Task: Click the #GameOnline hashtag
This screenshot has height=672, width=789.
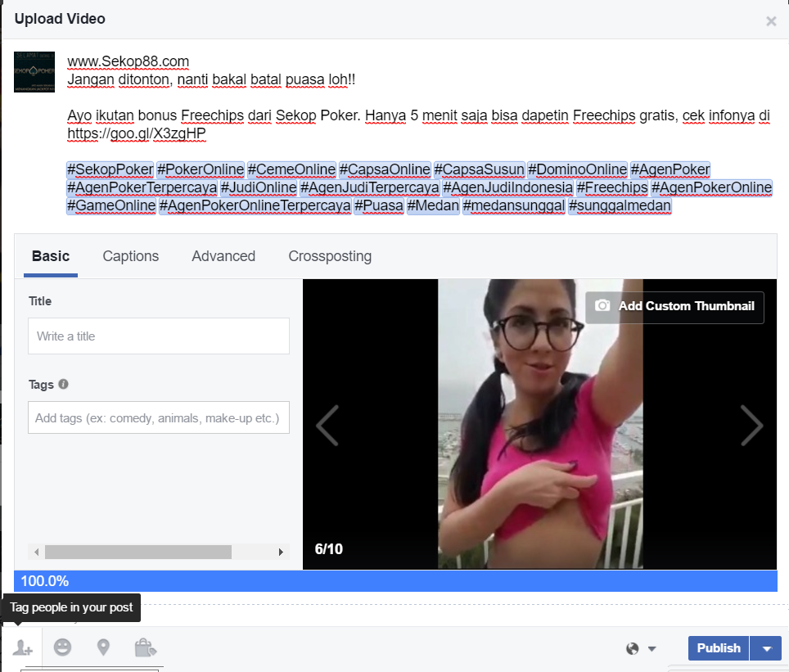Action: pyautogui.click(x=111, y=206)
